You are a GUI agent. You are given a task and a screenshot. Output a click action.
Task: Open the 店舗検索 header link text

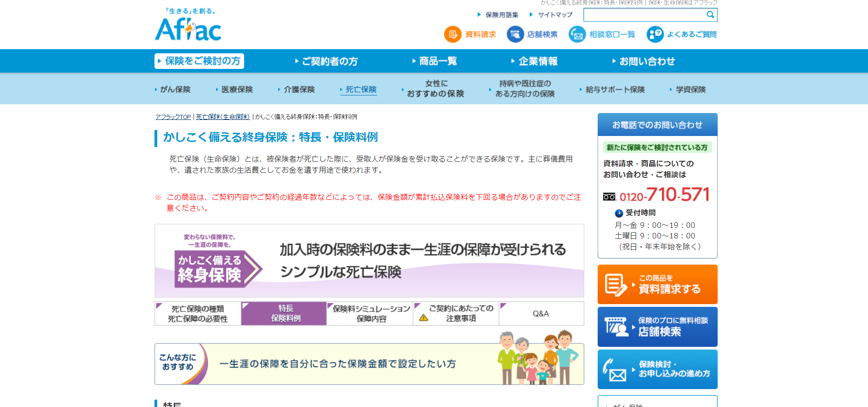tap(542, 34)
